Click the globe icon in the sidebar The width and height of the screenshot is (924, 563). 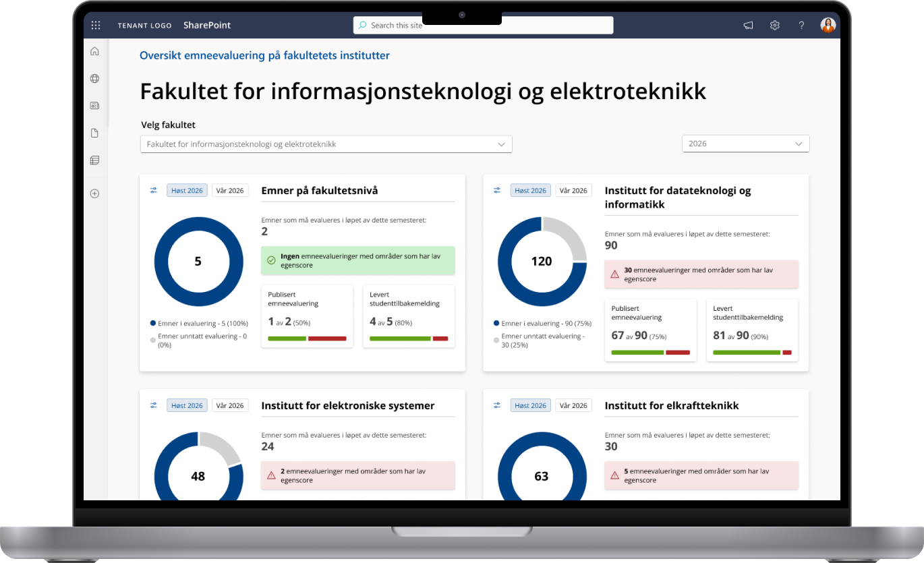[x=94, y=78]
